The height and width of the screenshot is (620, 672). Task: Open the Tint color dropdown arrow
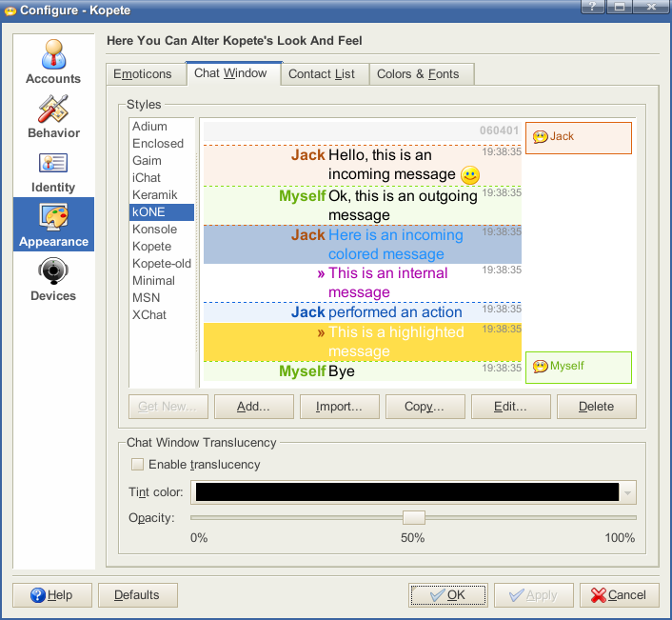(628, 492)
